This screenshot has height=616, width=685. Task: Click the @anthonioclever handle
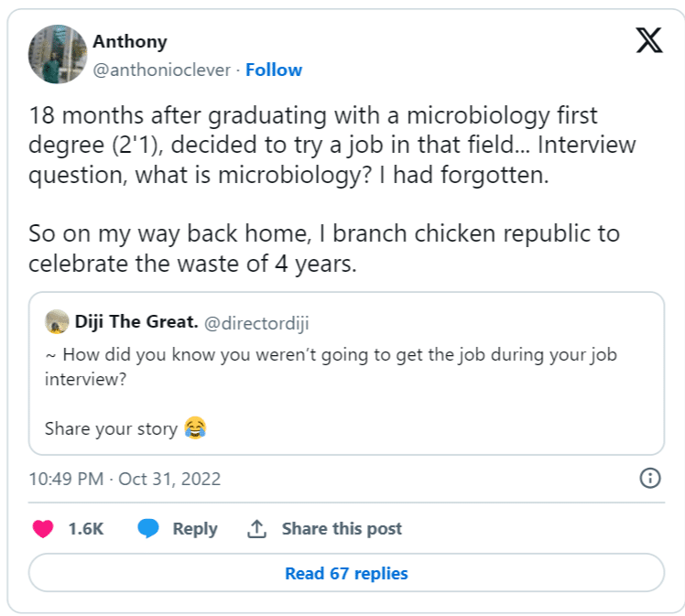click(x=164, y=70)
